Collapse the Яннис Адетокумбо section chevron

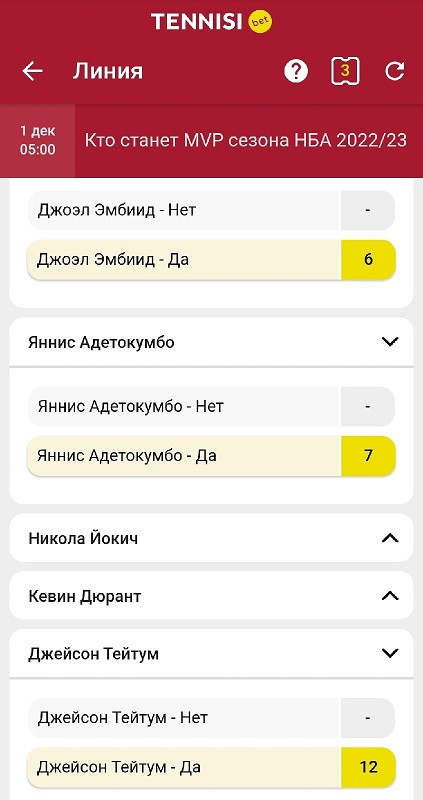pos(390,342)
